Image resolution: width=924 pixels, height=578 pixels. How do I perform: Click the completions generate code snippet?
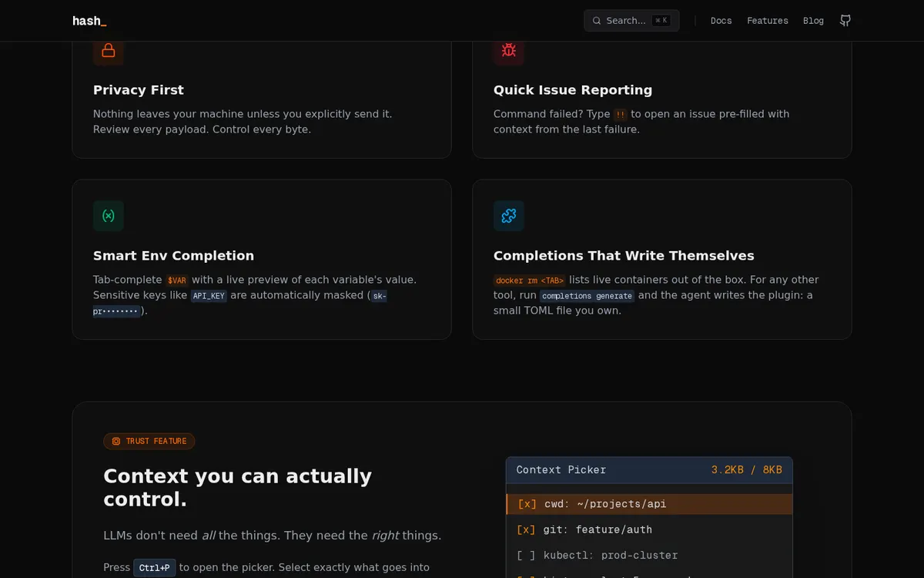[588, 296]
